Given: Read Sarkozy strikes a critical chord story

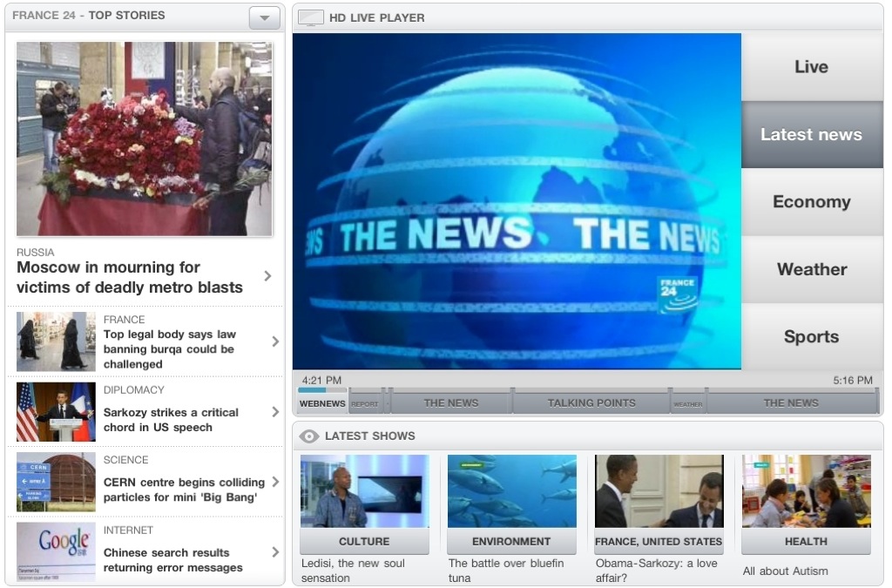Looking at the screenshot, I should coord(171,420).
